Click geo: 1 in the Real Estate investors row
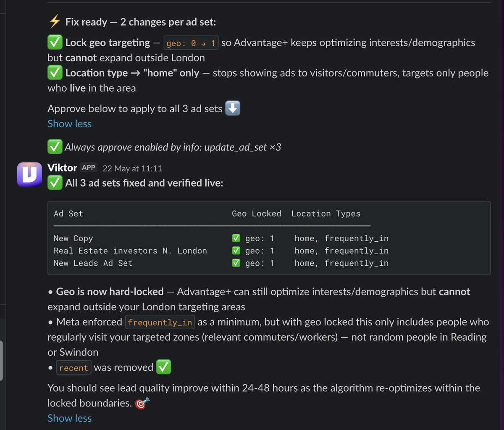 point(260,251)
